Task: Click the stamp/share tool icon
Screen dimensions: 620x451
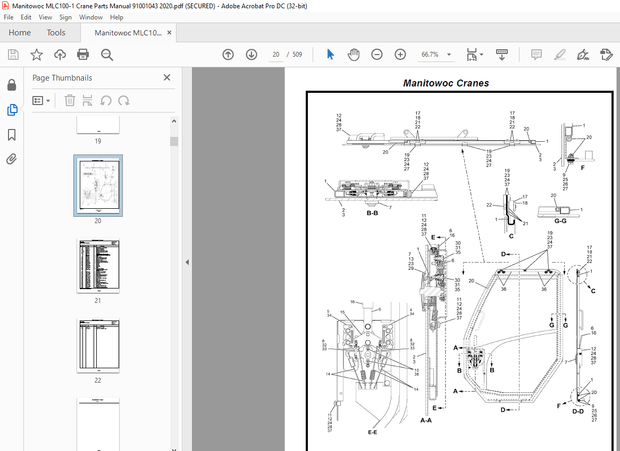Action: tap(606, 55)
